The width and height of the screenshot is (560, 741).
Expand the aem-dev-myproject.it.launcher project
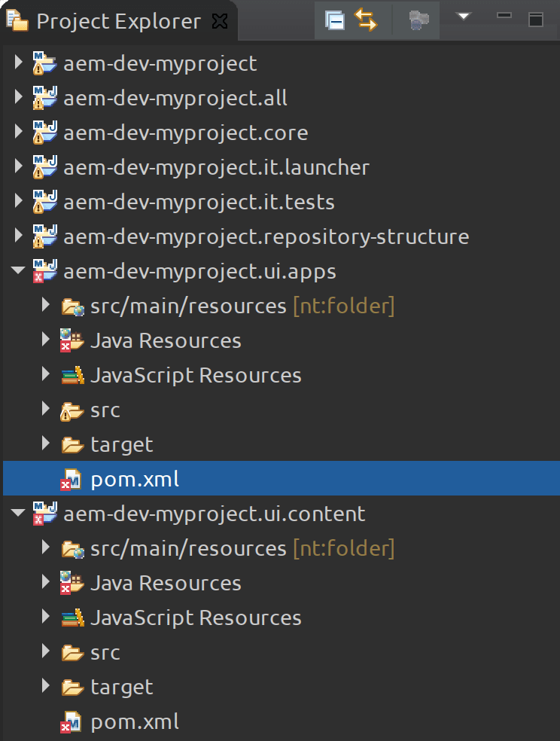click(x=18, y=166)
